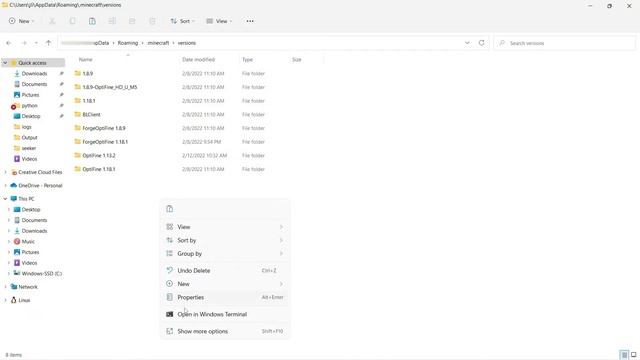
Task: Open the Group by submenu
Action: 225,254
